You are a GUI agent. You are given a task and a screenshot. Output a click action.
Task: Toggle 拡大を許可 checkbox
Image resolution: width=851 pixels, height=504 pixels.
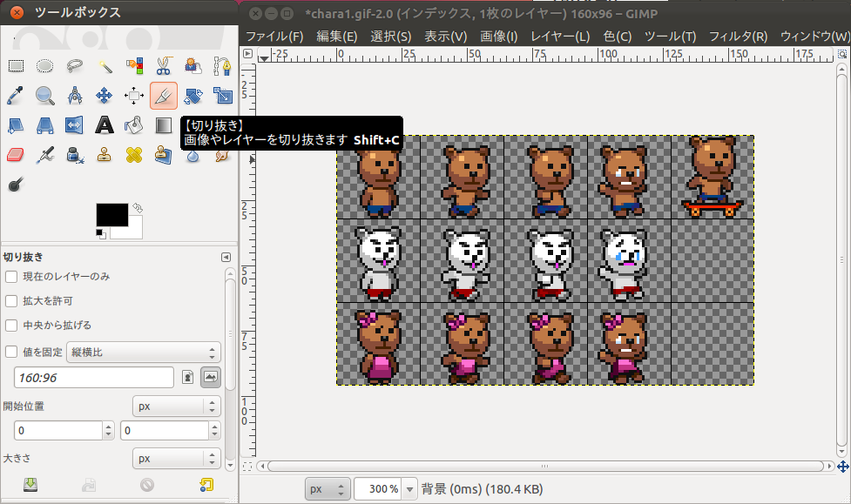coord(11,301)
